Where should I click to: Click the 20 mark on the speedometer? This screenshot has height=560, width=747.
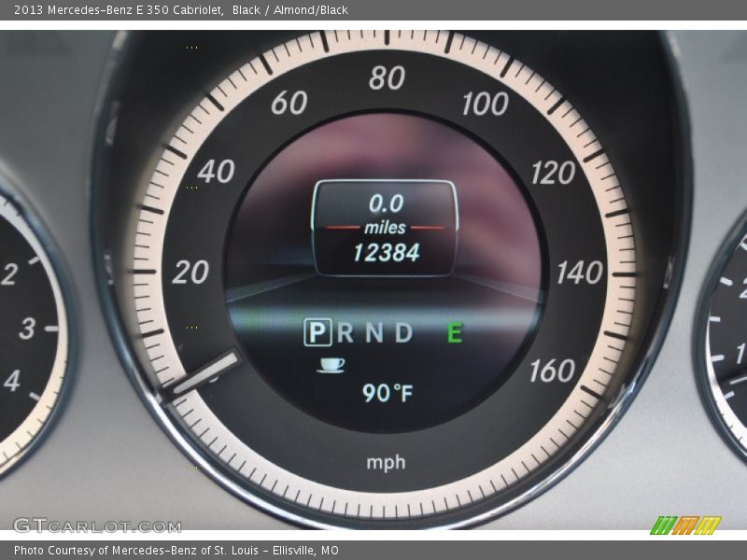[x=190, y=272]
